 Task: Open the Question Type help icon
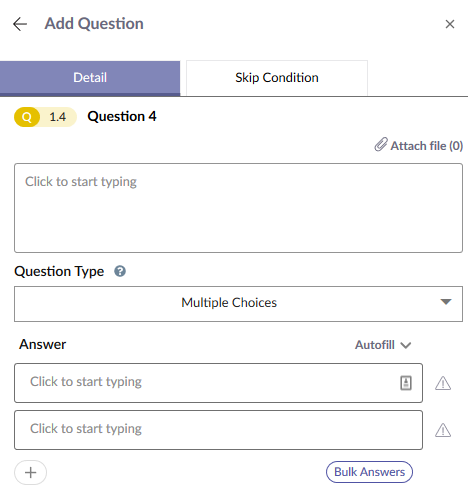tap(120, 271)
